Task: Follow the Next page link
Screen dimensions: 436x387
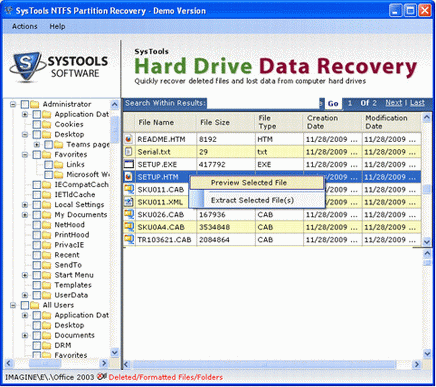Action: click(x=394, y=103)
